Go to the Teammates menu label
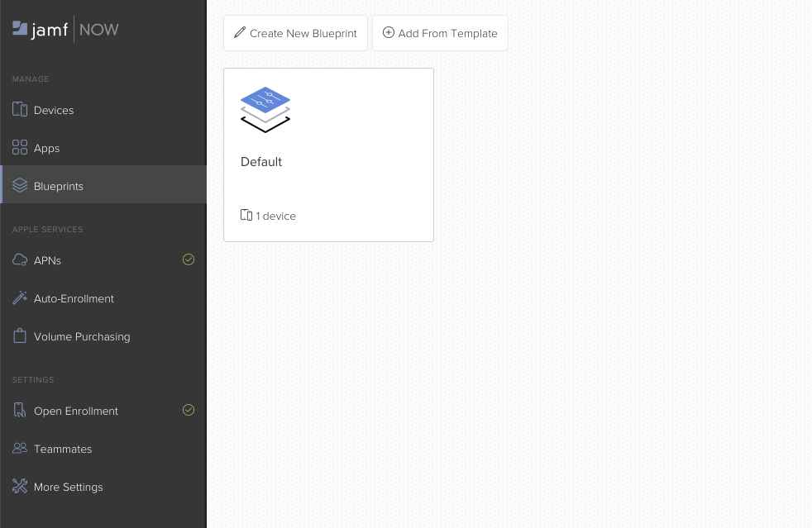Image resolution: width=812 pixels, height=528 pixels. 63,449
